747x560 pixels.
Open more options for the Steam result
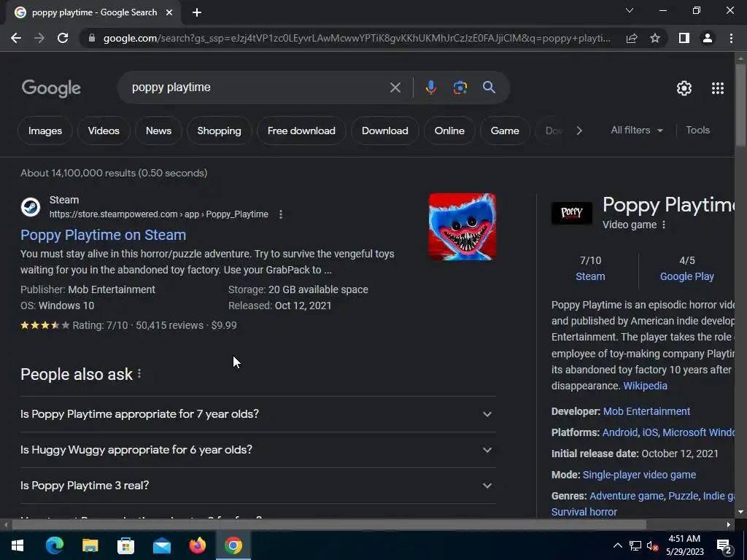tap(281, 215)
